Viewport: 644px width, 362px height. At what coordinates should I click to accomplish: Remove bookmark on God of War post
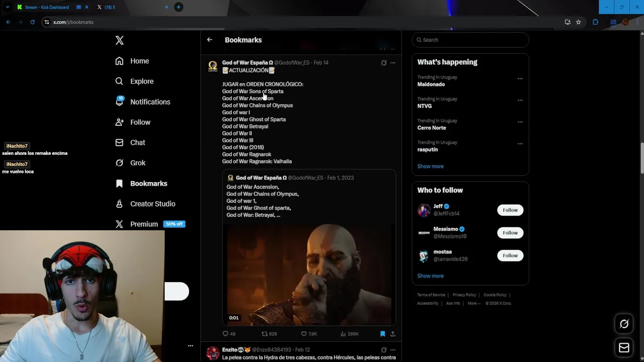click(x=382, y=334)
